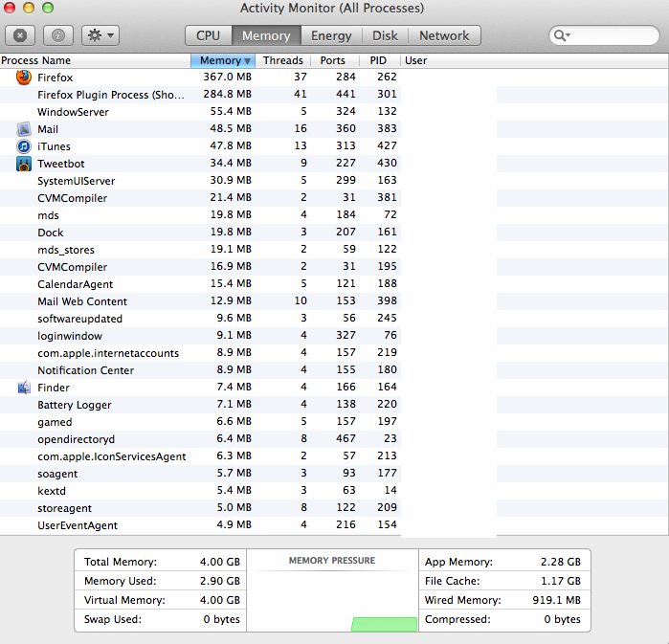Image resolution: width=669 pixels, height=644 pixels.
Task: Click the App Memory 2.28 GB value
Action: pyautogui.click(x=561, y=562)
